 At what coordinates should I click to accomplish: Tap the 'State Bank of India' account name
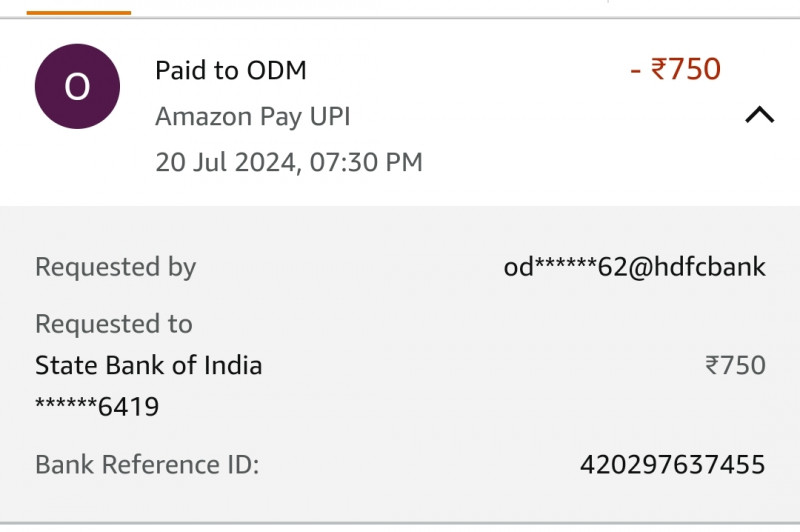[148, 365]
